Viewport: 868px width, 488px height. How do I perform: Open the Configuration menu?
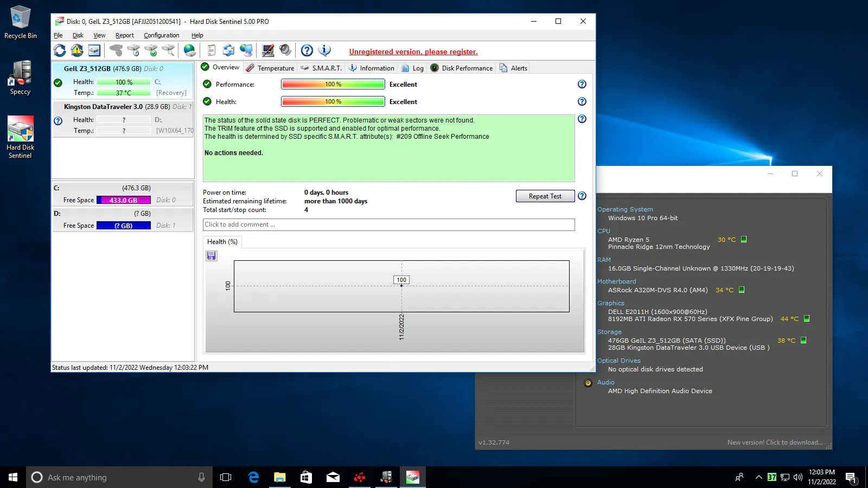point(161,35)
